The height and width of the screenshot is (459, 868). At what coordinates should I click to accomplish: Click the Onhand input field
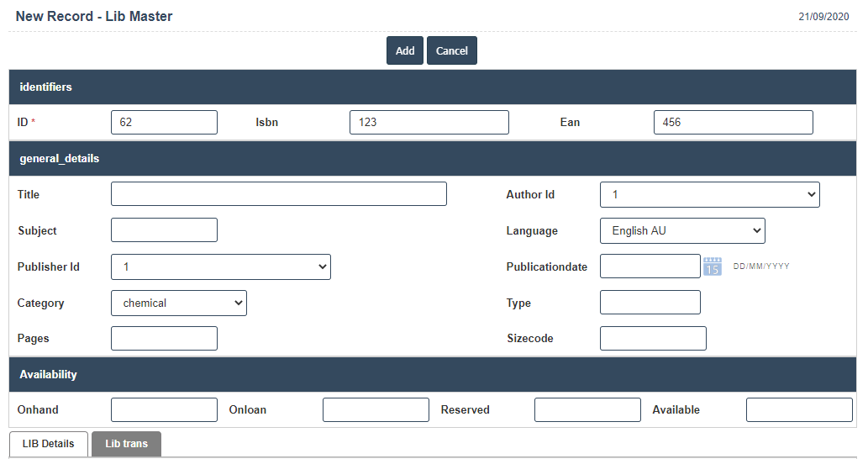tap(164, 409)
